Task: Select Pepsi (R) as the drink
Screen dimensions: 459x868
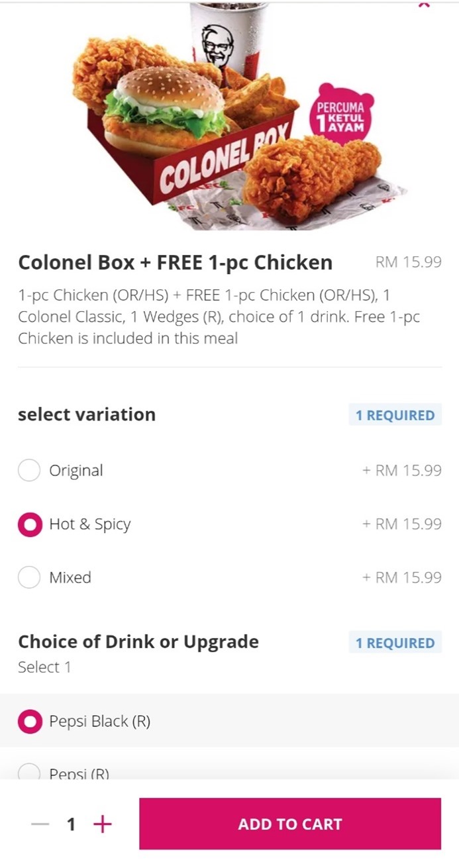Action: pyautogui.click(x=29, y=773)
